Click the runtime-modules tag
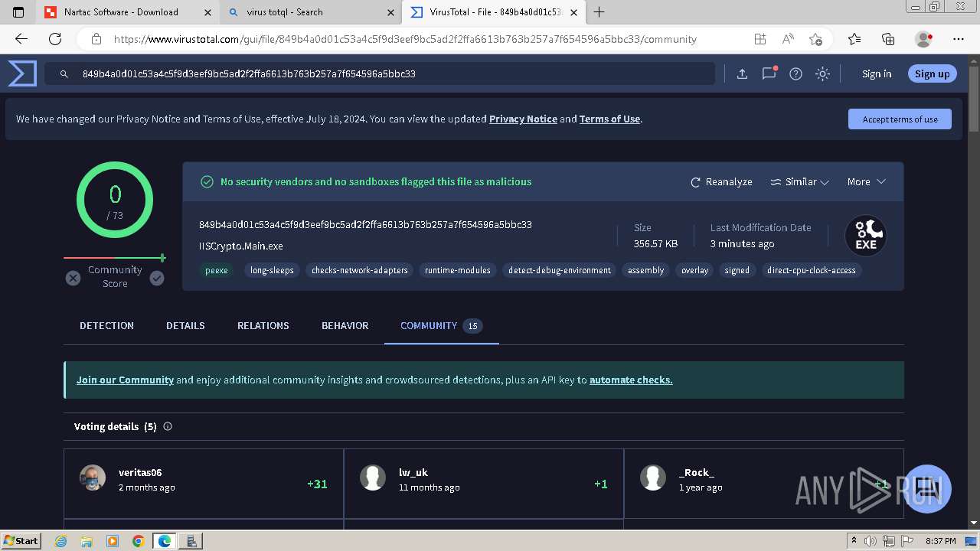This screenshot has width=980, height=551. [x=458, y=270]
